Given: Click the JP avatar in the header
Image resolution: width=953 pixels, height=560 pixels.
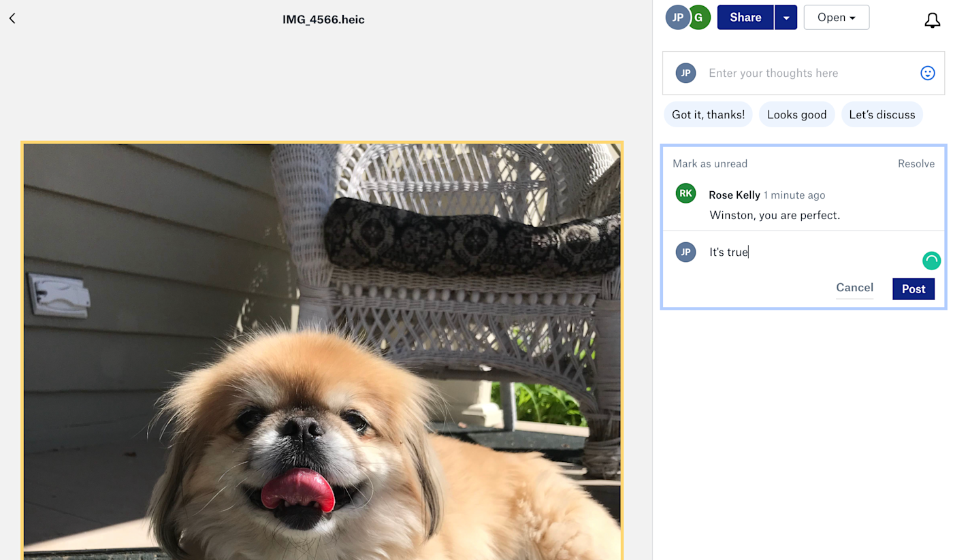Looking at the screenshot, I should [677, 18].
